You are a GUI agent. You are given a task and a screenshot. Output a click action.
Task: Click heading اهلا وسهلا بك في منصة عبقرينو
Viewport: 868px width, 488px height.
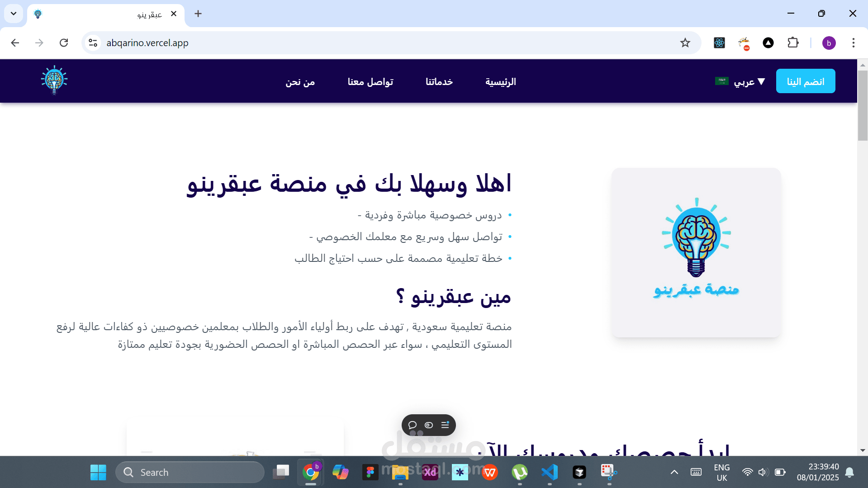click(349, 184)
